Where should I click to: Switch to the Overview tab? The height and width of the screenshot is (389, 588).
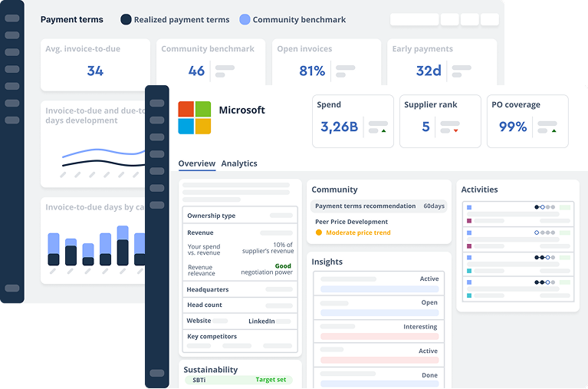click(x=196, y=163)
